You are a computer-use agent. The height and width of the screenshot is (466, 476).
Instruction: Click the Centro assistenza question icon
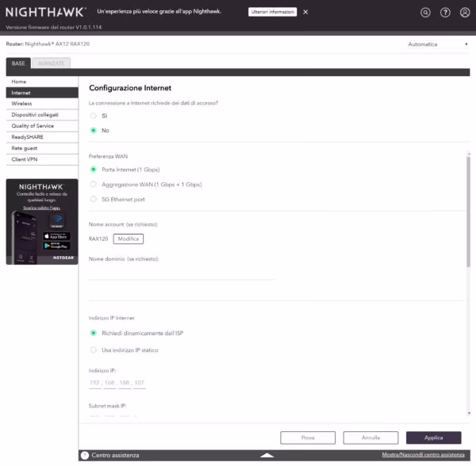click(85, 455)
